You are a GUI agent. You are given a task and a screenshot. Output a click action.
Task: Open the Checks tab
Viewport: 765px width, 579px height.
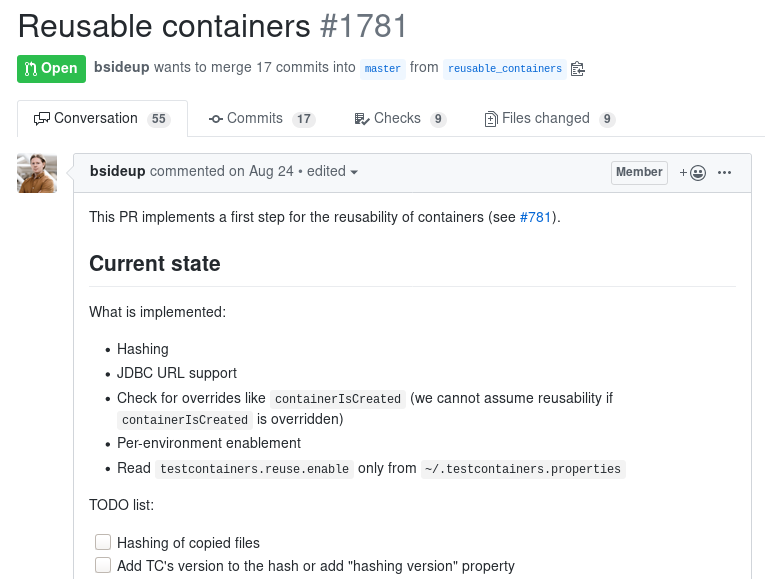(400, 119)
